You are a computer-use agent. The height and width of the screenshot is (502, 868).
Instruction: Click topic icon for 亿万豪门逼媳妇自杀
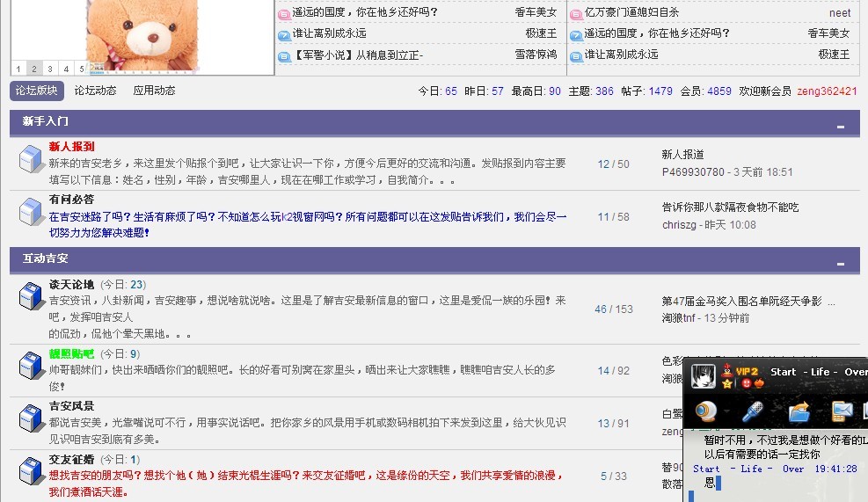click(576, 14)
